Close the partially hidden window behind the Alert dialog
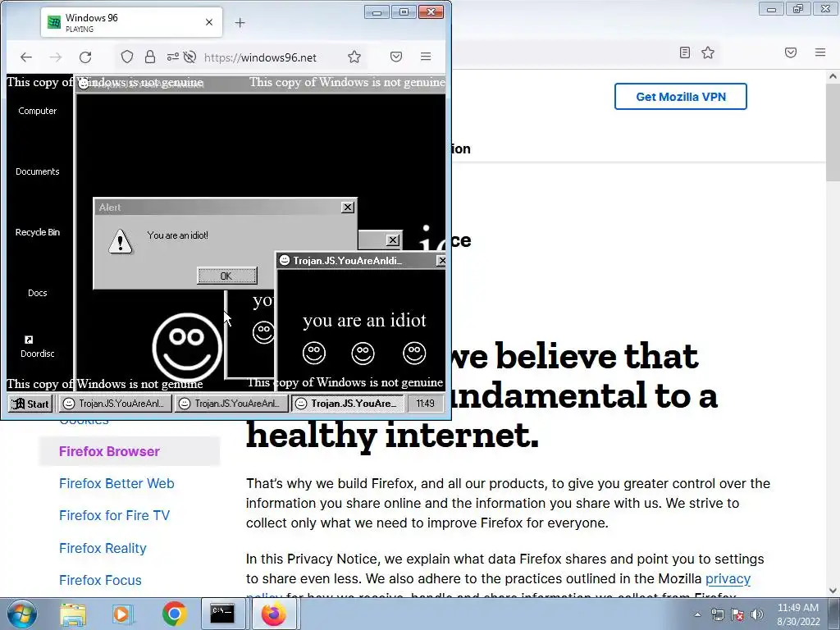 pyautogui.click(x=393, y=240)
